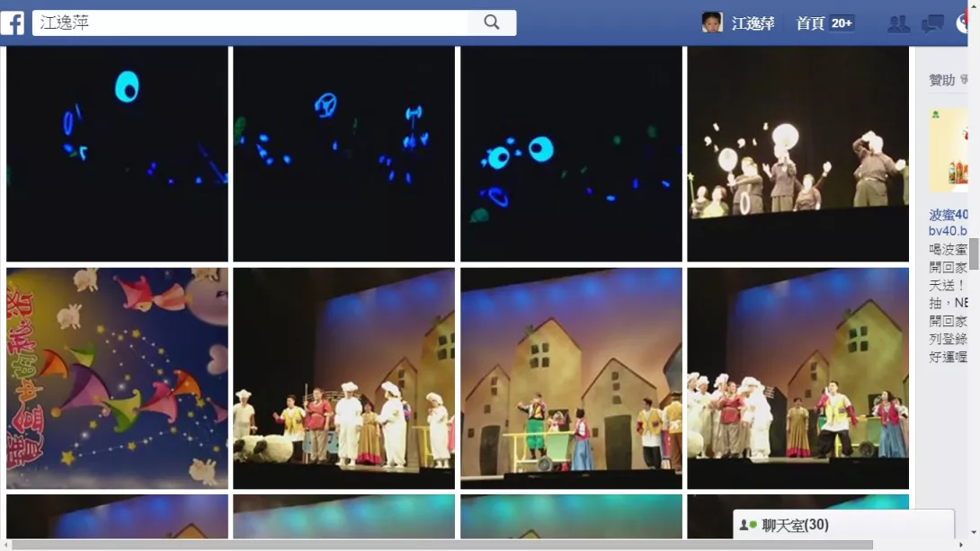Open stage photo with green cart
Viewport: 980px width, 551px height.
click(x=571, y=378)
